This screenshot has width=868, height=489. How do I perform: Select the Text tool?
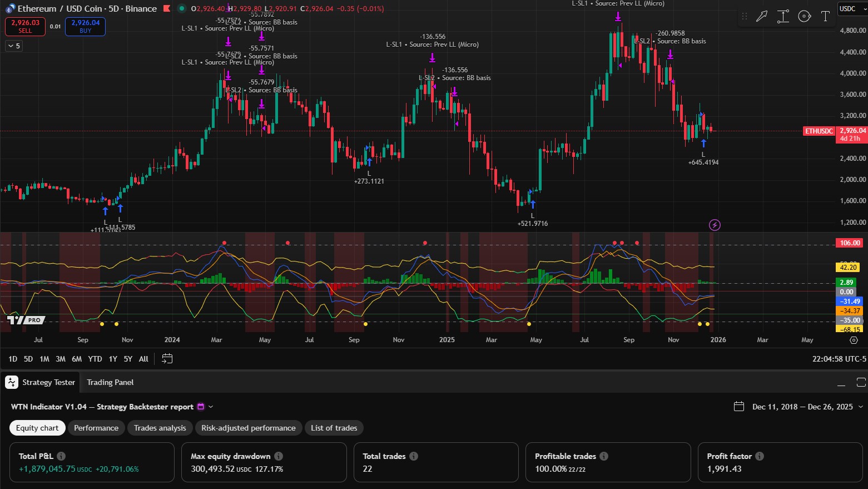(826, 16)
